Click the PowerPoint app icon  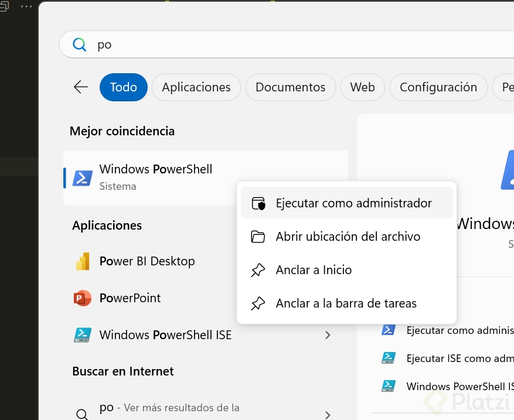pos(82,298)
